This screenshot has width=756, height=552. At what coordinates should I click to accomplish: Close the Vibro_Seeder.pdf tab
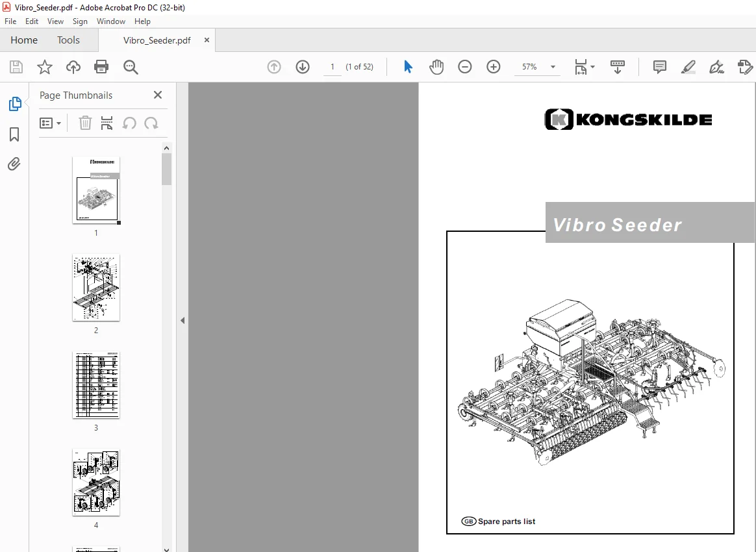coord(207,40)
